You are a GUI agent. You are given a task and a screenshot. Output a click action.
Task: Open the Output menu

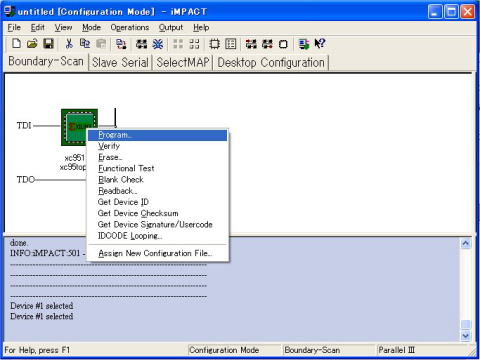pyautogui.click(x=171, y=28)
